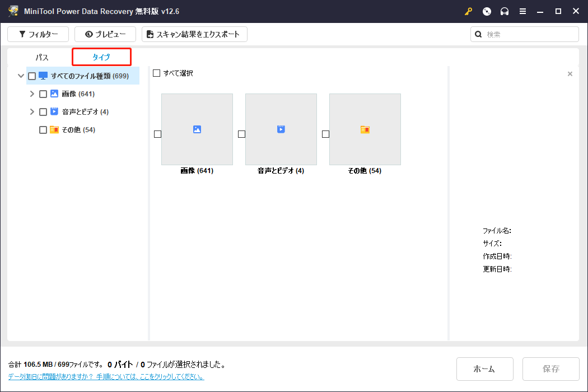
Task: Expand the 画像 (641) tree node
Action: tap(32, 94)
